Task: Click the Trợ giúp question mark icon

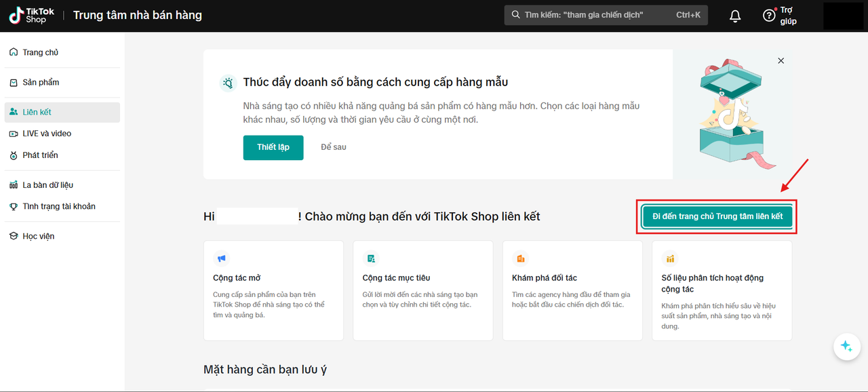Action: 768,15
